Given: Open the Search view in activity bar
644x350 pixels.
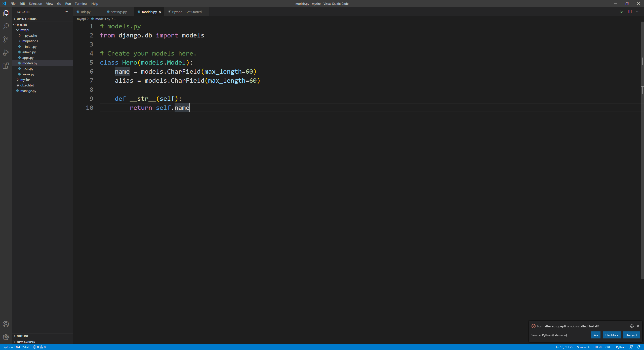Looking at the screenshot, I should tap(6, 26).
